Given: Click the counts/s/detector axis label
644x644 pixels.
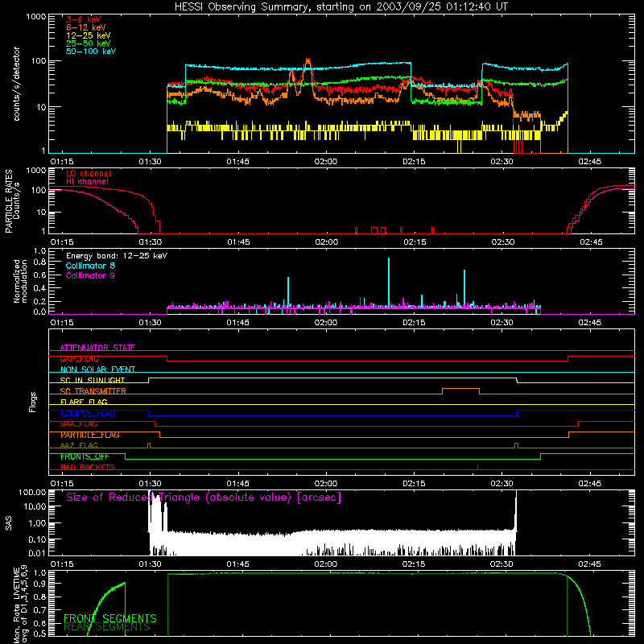Looking at the screenshot, I should click(x=17, y=84).
